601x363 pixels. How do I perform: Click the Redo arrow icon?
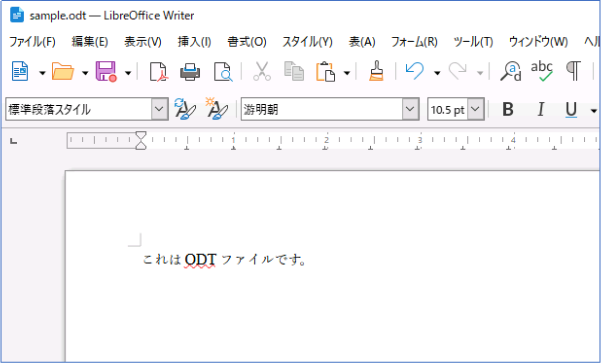(x=458, y=71)
